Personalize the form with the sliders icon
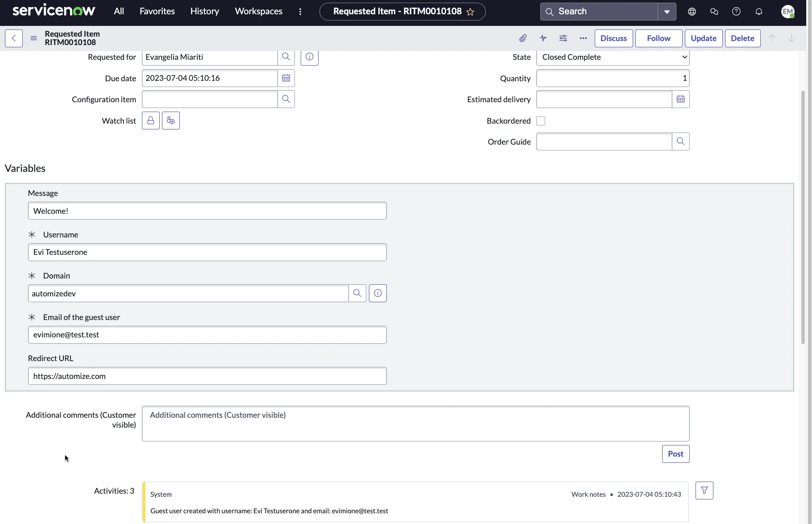 point(563,38)
